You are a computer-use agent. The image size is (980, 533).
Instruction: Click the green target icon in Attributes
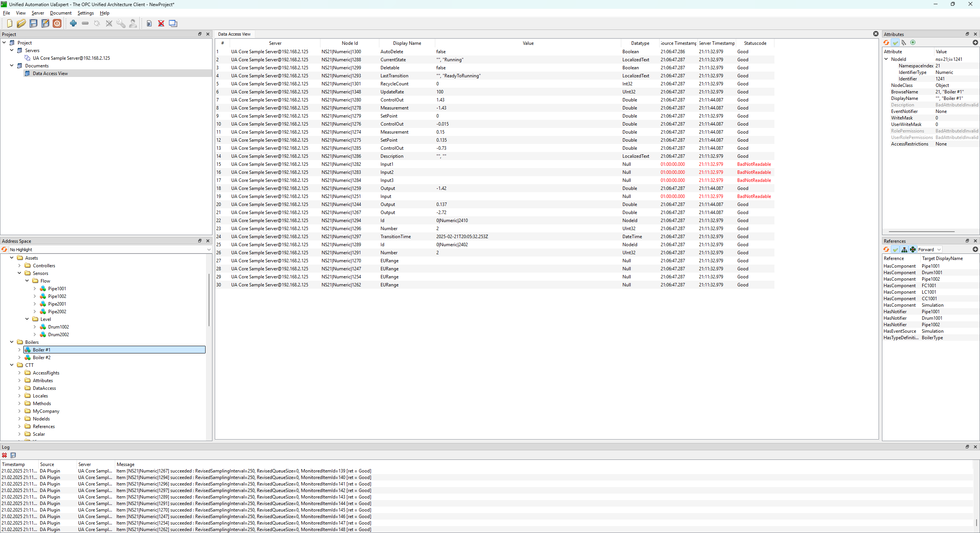pos(913,43)
